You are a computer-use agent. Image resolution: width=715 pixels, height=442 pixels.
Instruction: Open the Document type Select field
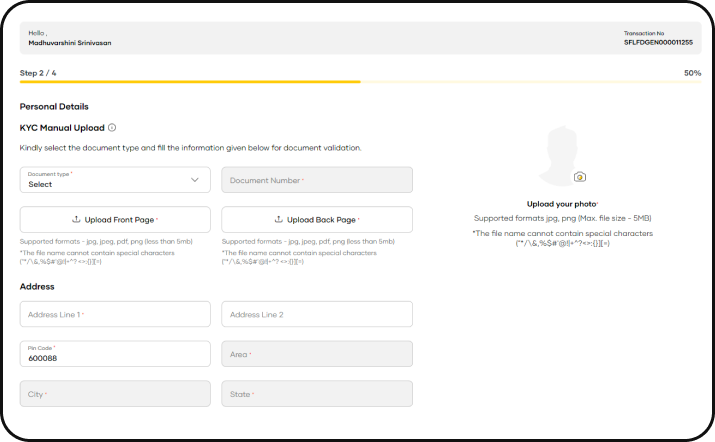coord(115,180)
